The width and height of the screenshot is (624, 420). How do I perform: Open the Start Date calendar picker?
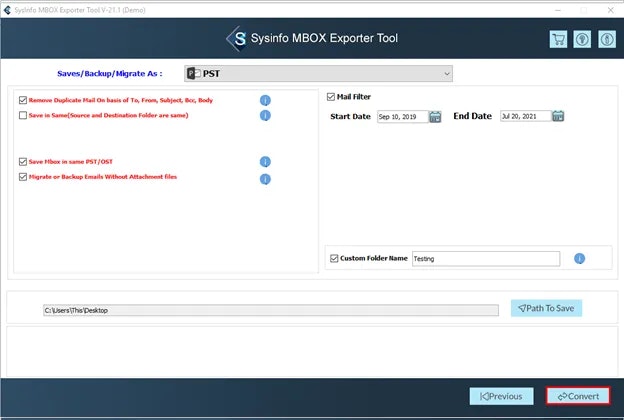pyautogui.click(x=435, y=117)
